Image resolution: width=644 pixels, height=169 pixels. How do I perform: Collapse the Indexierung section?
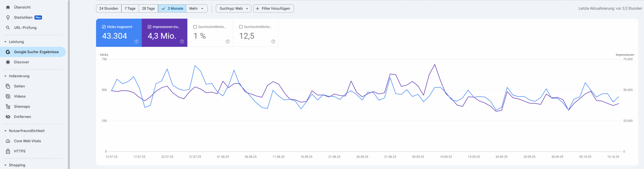6,76
